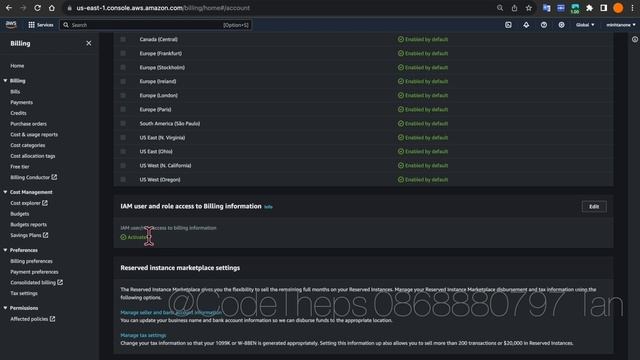Screen dimensions: 640x360
Task: Select the US West (N. California) checkbox
Action: (x=123, y=165)
